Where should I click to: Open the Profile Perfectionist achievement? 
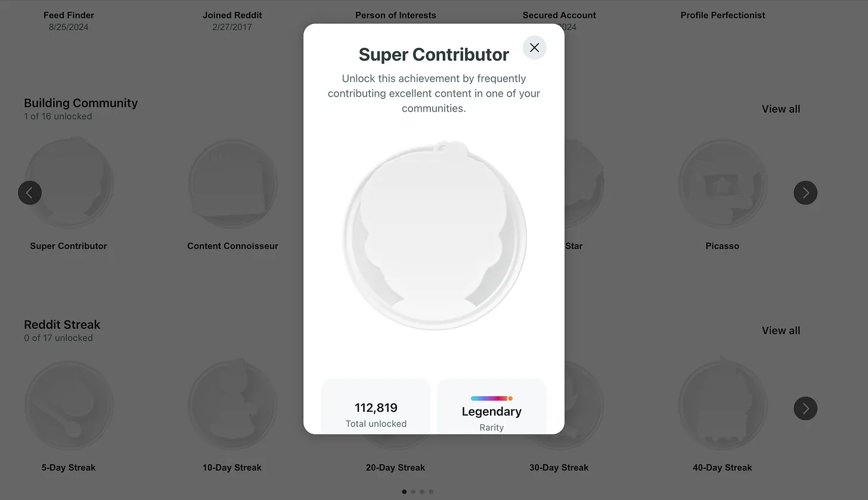(x=723, y=16)
